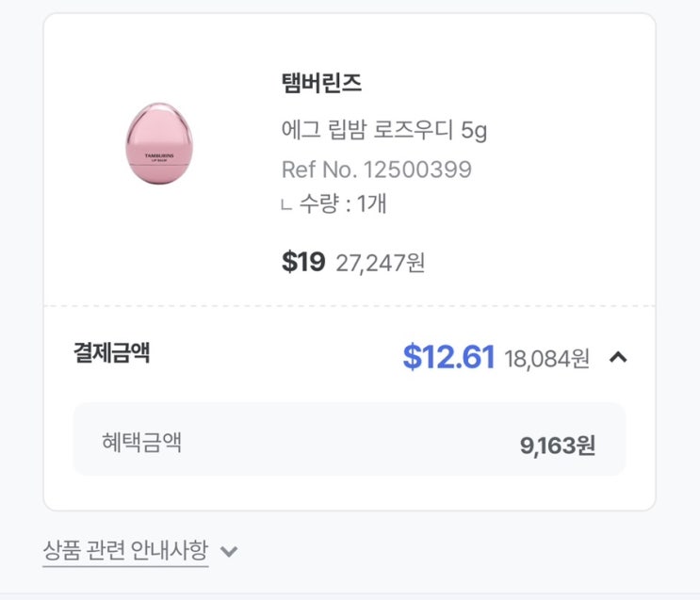Collapse the 결제금액 details with the up chevron
The width and height of the screenshot is (700, 600).
tap(618, 357)
